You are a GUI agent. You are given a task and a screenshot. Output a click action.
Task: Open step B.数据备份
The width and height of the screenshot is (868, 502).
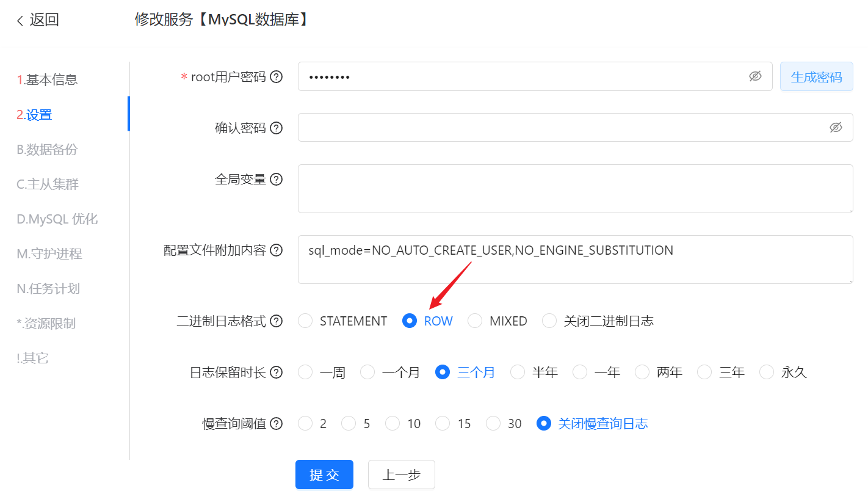pyautogui.click(x=47, y=149)
